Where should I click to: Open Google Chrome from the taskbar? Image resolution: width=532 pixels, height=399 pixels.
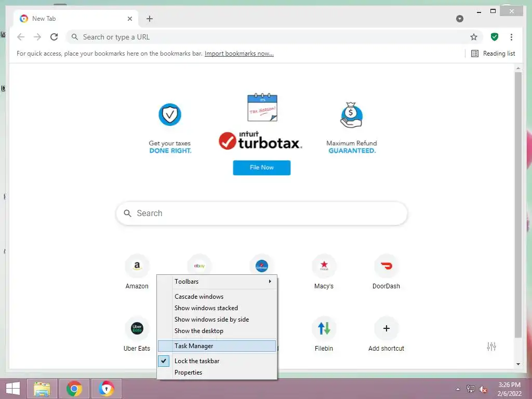[x=74, y=389]
